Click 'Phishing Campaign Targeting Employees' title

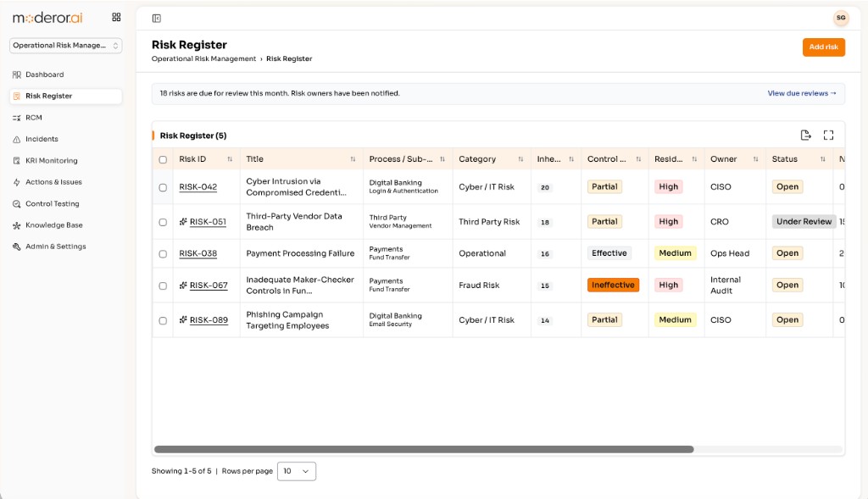click(287, 319)
